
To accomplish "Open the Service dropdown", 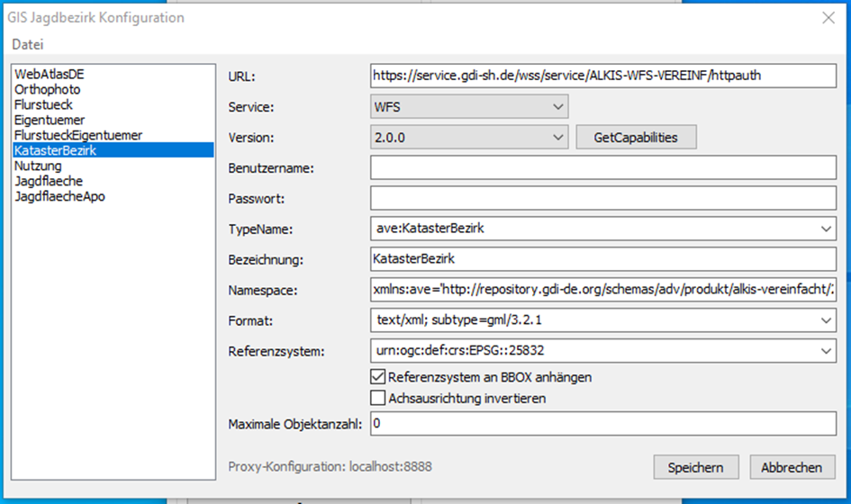I will [x=468, y=107].
